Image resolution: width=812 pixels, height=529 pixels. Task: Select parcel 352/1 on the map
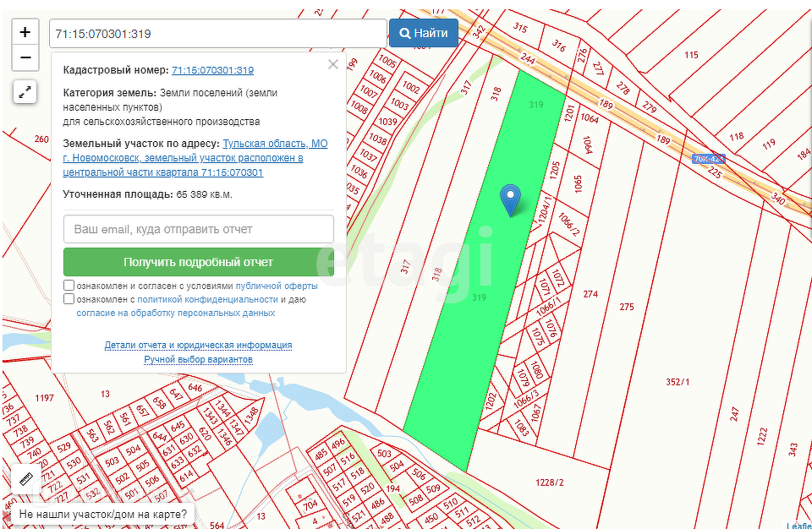tap(678, 382)
